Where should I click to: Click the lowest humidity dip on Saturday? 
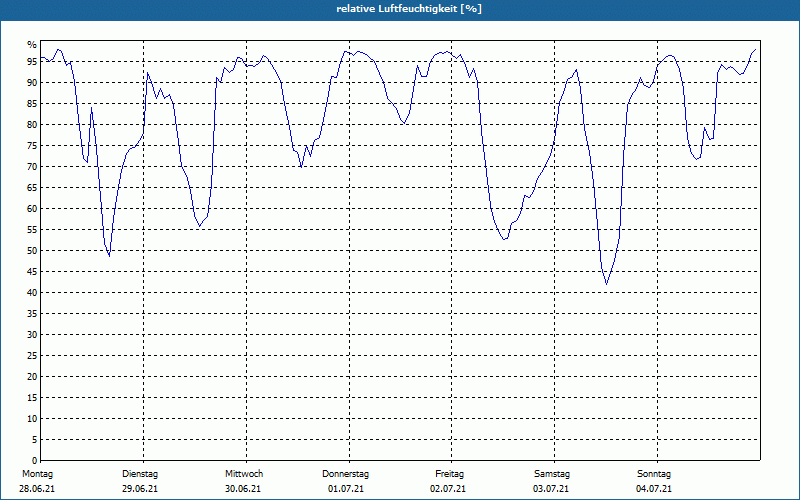[x=606, y=284]
